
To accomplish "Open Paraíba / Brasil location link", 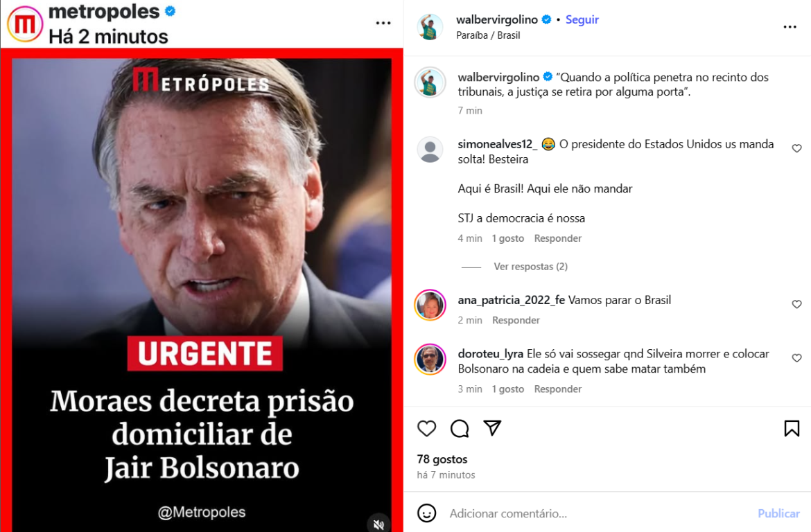I will point(488,35).
